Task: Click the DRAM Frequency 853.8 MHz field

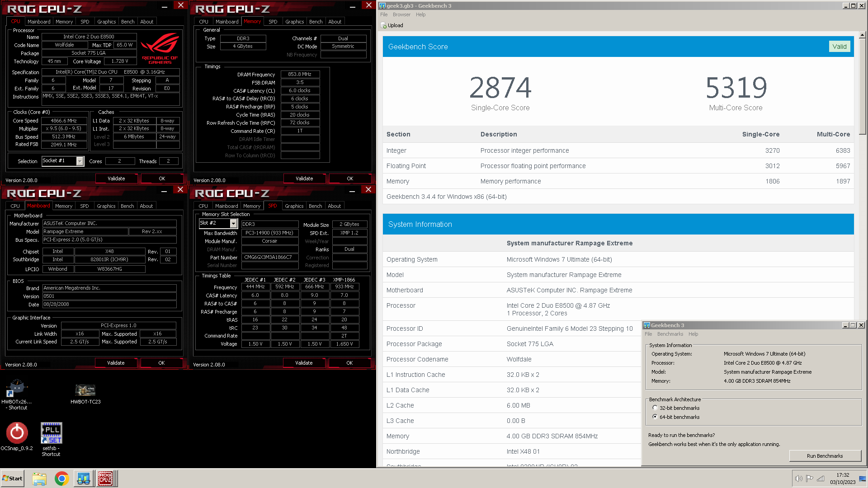Action: (300, 74)
